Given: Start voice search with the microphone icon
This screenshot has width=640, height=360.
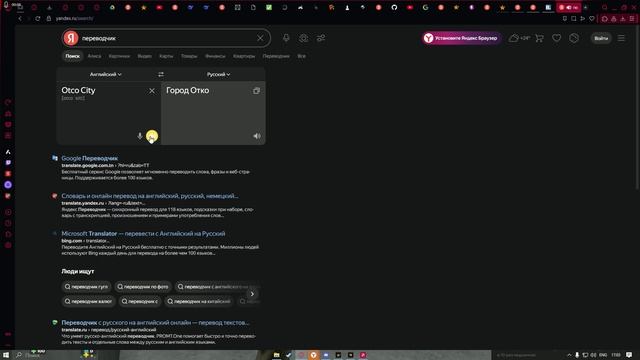Looking at the screenshot, I should point(286,38).
